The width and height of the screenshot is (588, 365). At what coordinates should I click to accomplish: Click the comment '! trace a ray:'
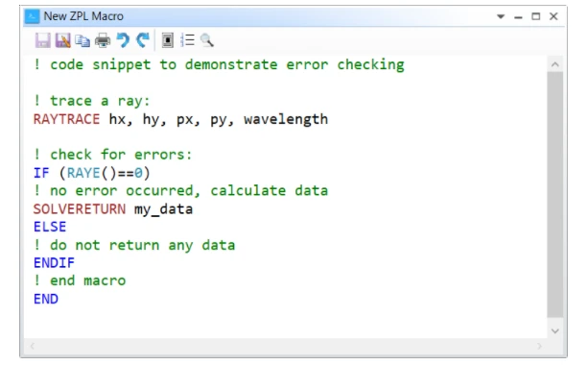(91, 101)
